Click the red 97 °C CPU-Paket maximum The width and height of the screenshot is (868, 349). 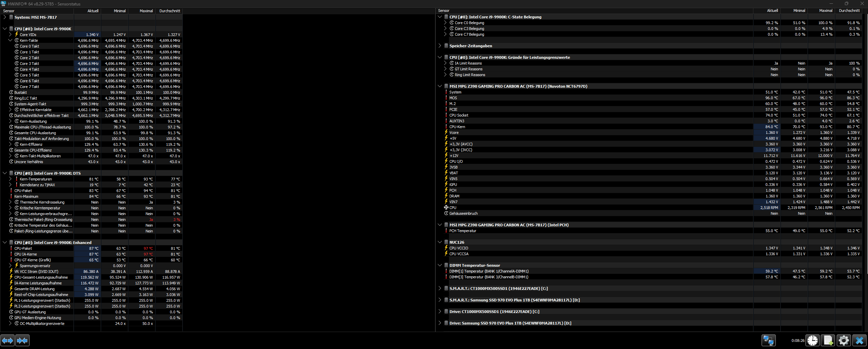148,248
